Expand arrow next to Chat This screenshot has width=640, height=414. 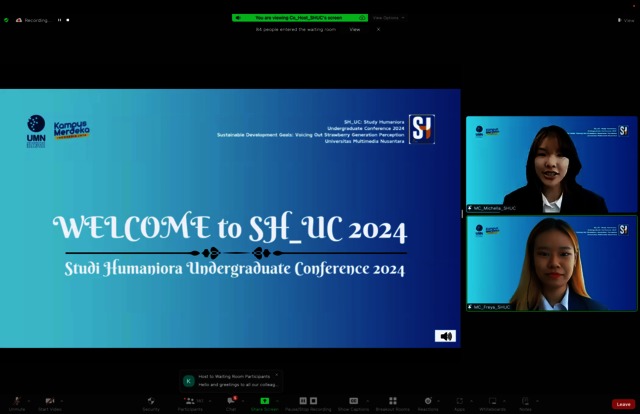tap(243, 401)
